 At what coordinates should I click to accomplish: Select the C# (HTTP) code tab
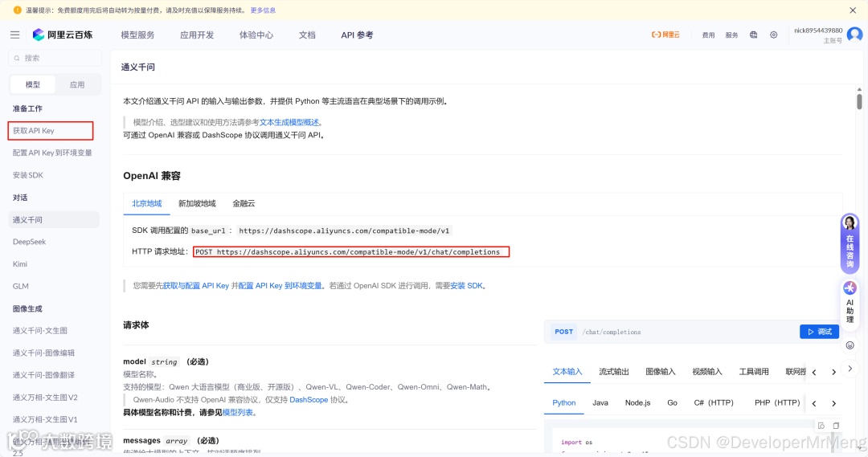(714, 402)
